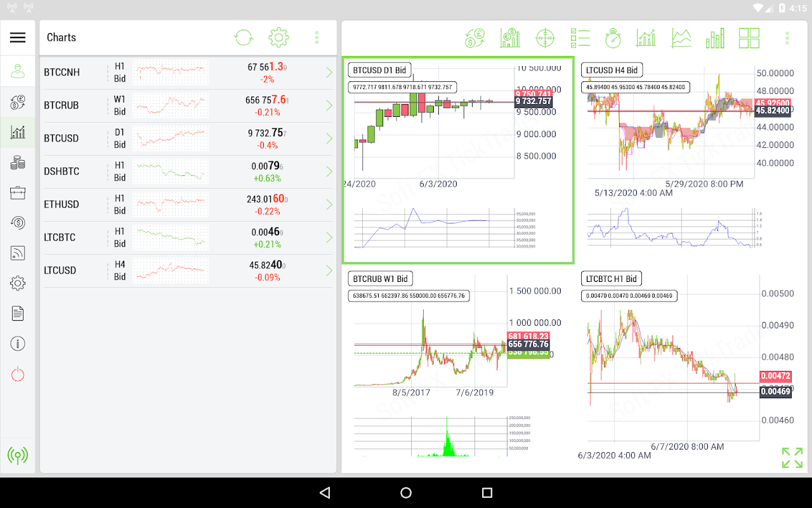
Task: Expand charts to fullscreen with the corner arrows
Action: 792,457
